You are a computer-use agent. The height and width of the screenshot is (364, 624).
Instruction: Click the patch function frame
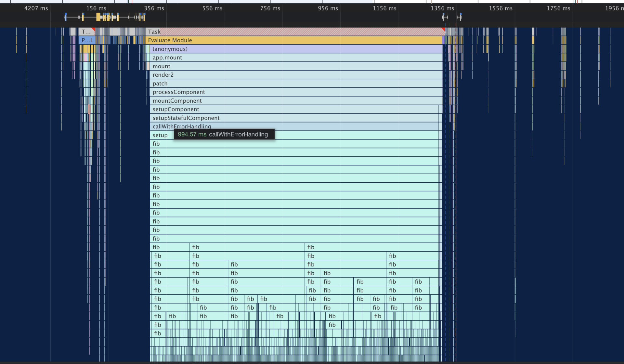(296, 84)
